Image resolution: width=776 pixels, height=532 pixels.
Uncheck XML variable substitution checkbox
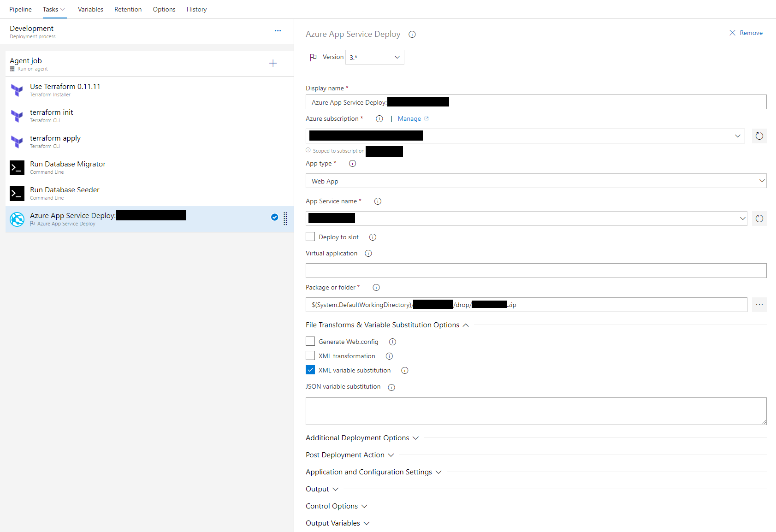point(310,370)
